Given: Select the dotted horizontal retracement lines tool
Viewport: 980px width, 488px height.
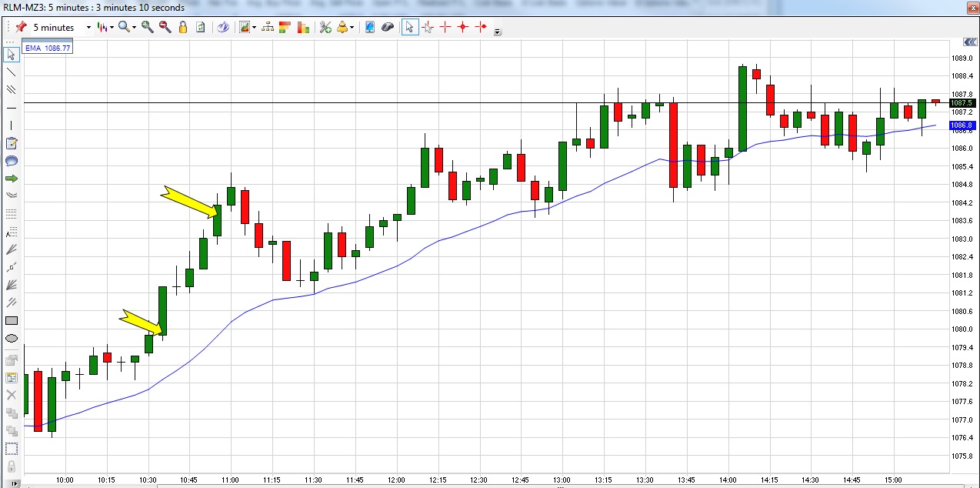Looking at the screenshot, I should click(12, 214).
